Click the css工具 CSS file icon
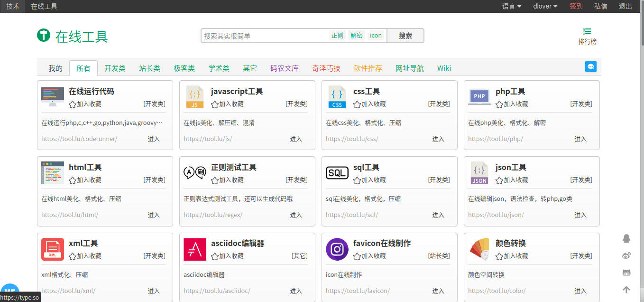This screenshot has height=302, width=644. click(x=337, y=97)
